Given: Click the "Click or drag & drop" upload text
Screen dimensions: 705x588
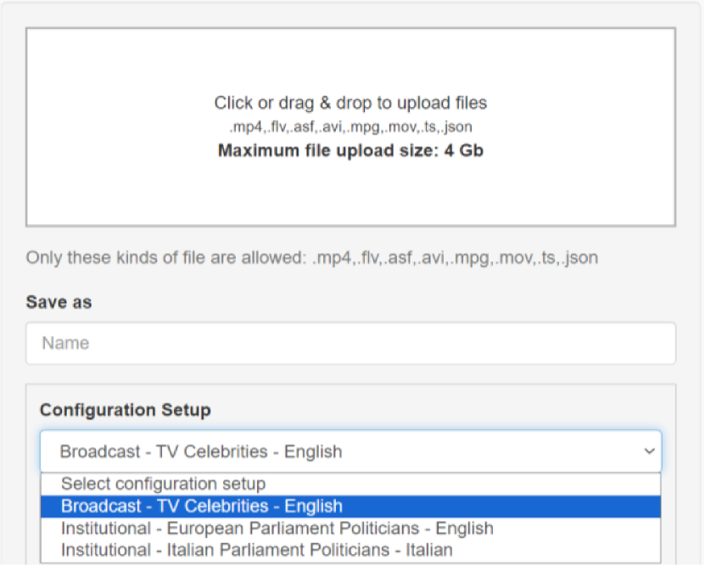Looking at the screenshot, I should click(350, 104).
